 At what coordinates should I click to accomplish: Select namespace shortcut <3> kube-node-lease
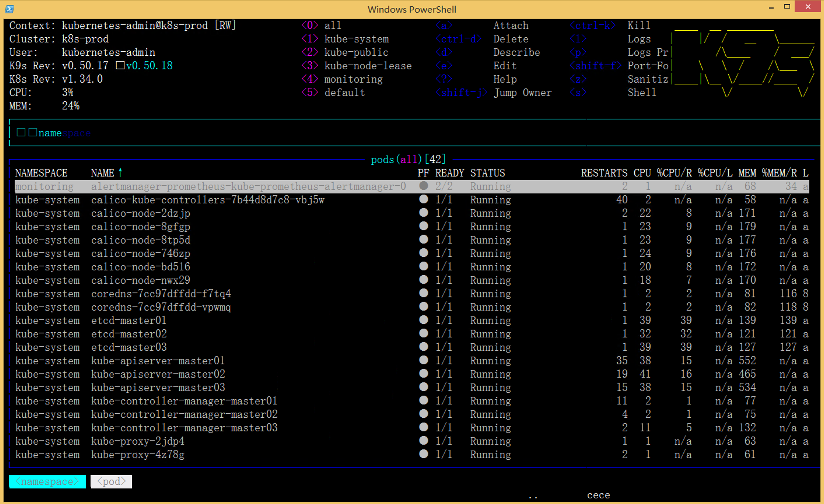(x=356, y=66)
